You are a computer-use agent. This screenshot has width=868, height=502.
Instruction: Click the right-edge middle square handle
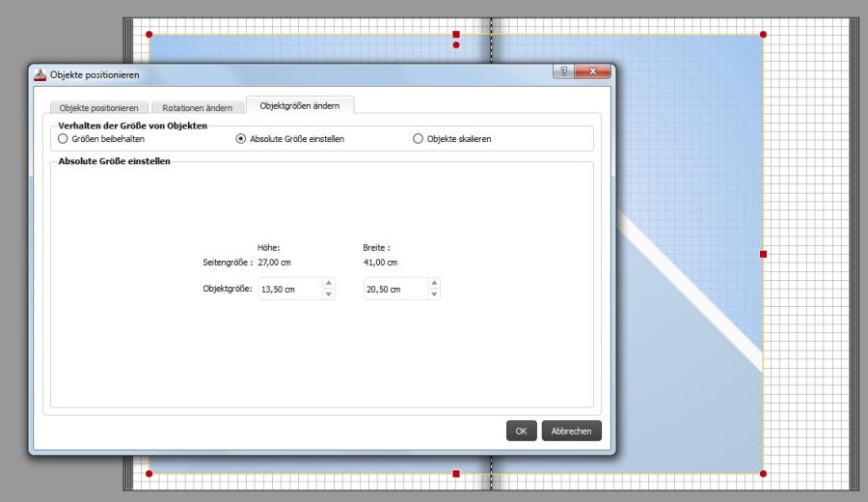(x=763, y=254)
